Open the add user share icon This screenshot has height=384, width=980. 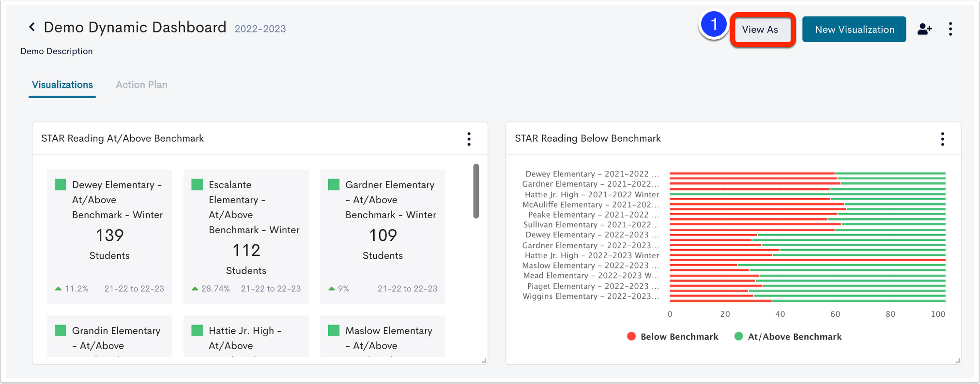pos(924,30)
